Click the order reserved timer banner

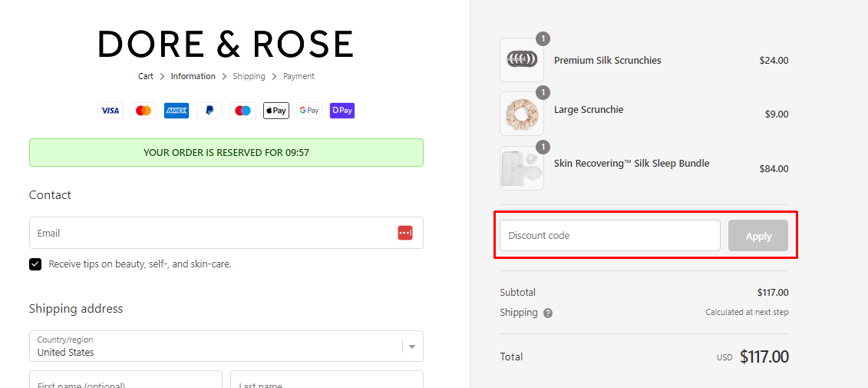(226, 152)
